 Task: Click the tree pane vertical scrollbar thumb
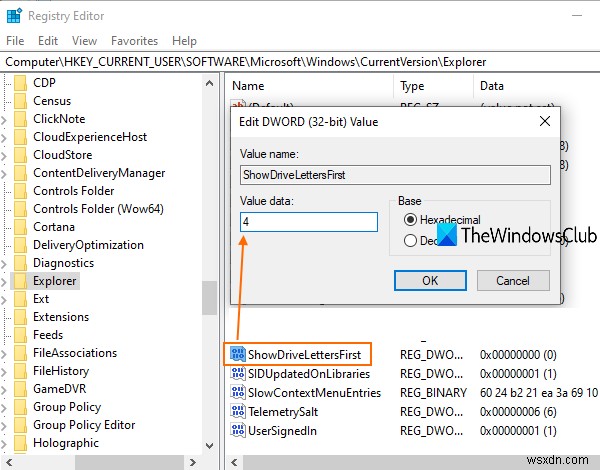[x=209, y=298]
